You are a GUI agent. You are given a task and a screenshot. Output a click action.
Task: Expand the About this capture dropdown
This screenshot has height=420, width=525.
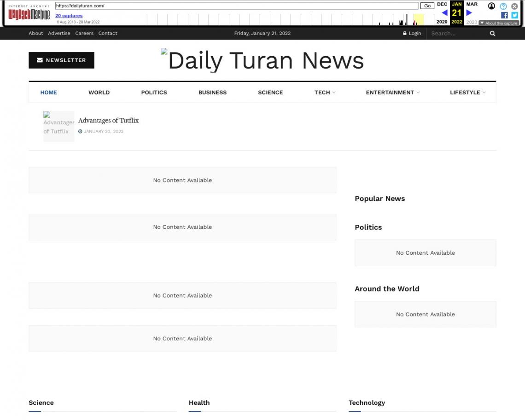tap(499, 23)
